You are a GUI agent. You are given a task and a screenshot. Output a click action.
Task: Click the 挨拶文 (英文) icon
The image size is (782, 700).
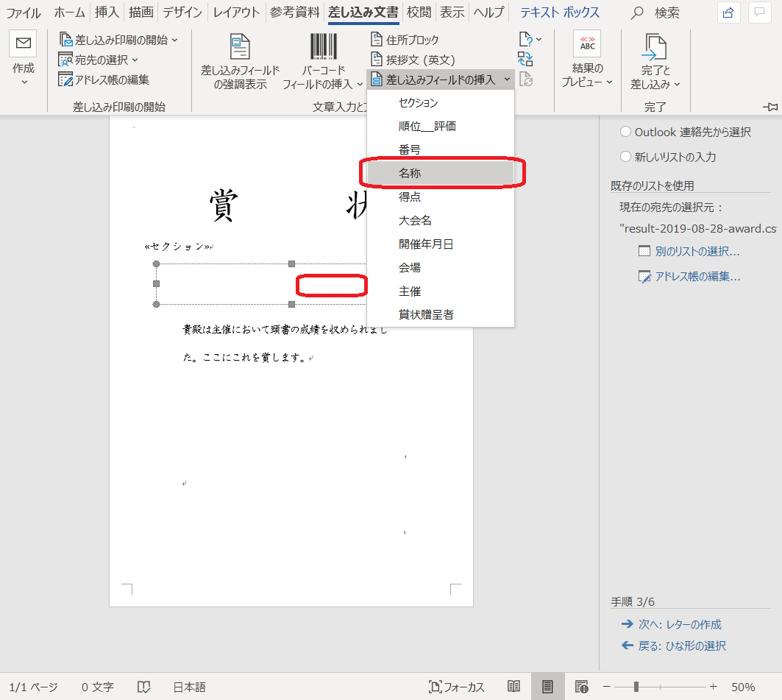376,60
